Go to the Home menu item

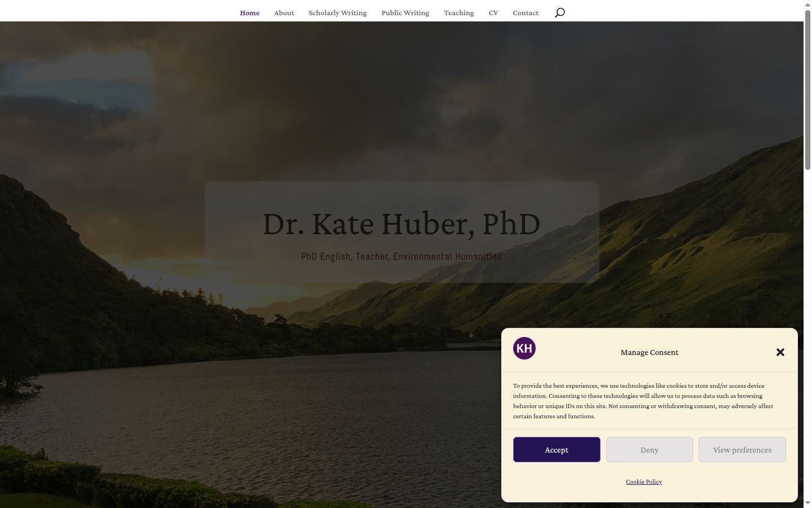[250, 13]
